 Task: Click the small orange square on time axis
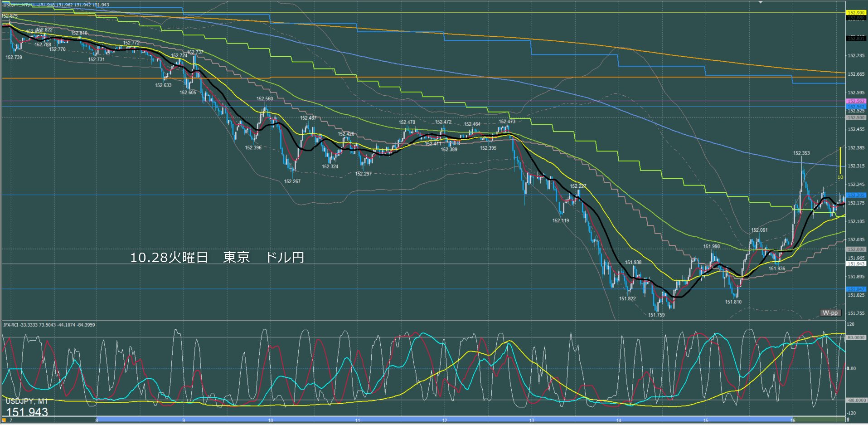(4, 420)
